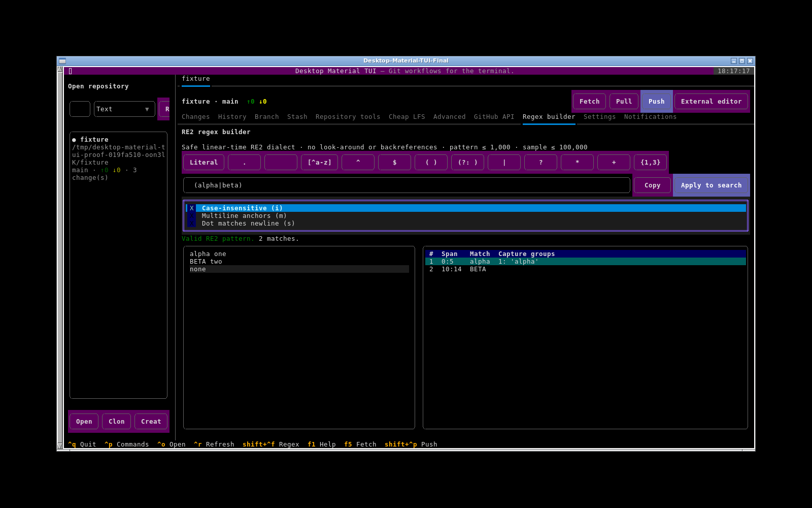Image resolution: width=812 pixels, height=508 pixels.
Task: Switch to the Branch tab
Action: tap(266, 117)
